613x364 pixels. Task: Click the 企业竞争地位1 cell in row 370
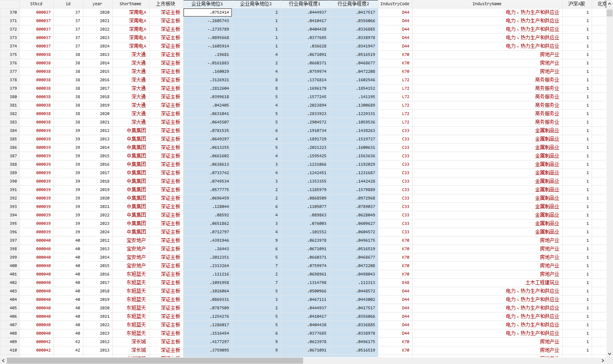tap(208, 12)
